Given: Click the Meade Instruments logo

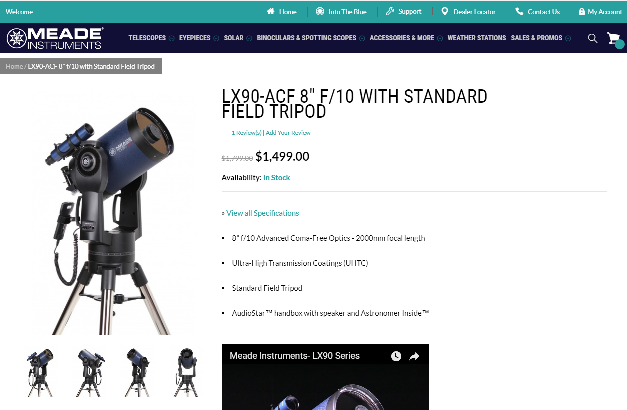Looking at the screenshot, I should [x=54, y=38].
